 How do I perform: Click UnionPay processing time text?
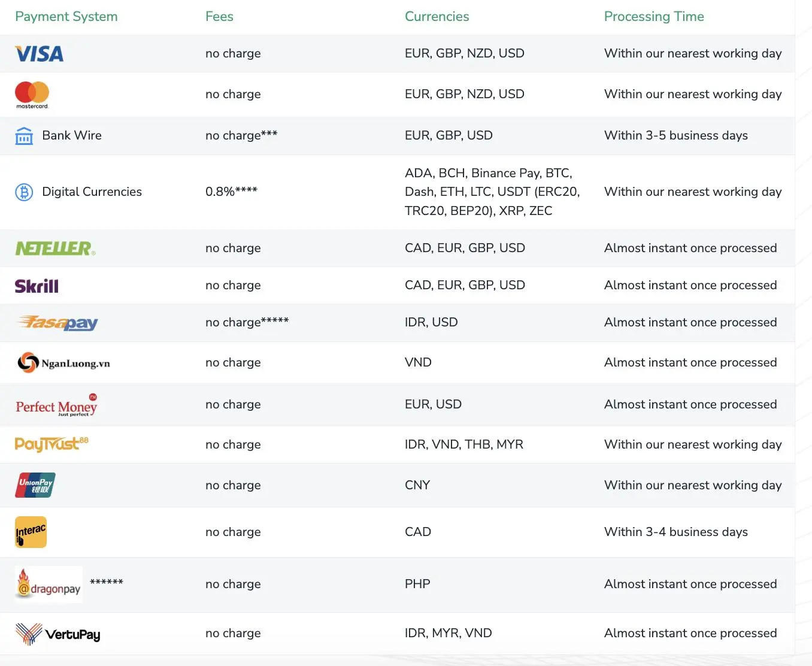tap(693, 485)
